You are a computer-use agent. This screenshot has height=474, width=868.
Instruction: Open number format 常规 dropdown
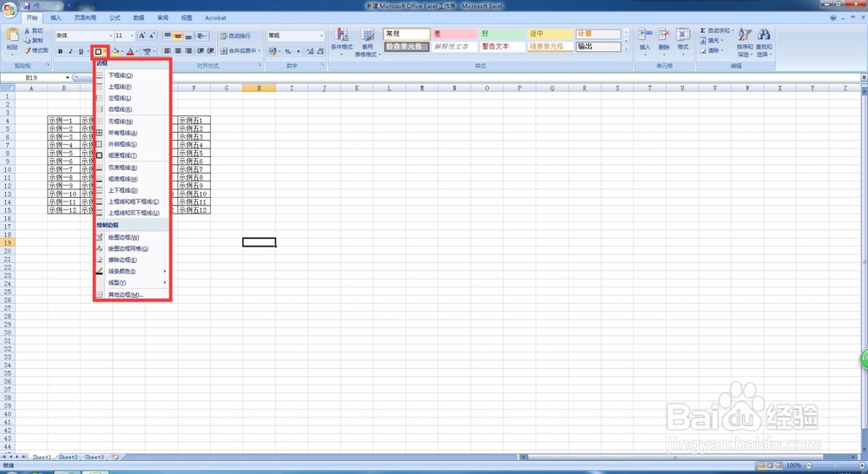click(x=321, y=36)
